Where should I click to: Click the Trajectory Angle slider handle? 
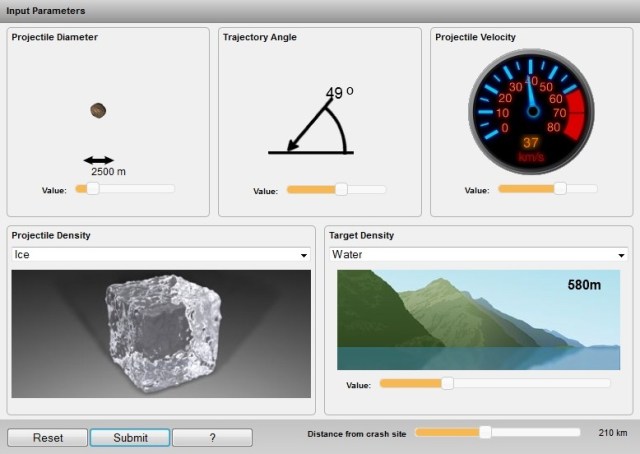tap(341, 189)
